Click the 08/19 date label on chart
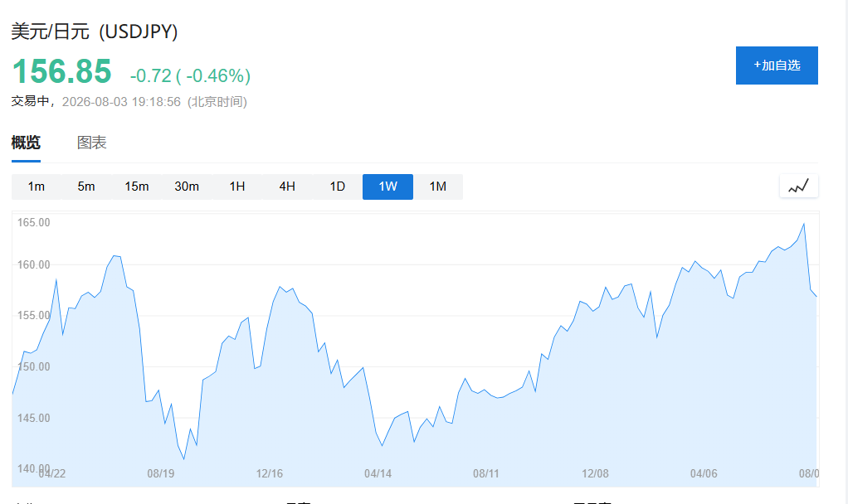The height and width of the screenshot is (504, 848). coord(161,474)
